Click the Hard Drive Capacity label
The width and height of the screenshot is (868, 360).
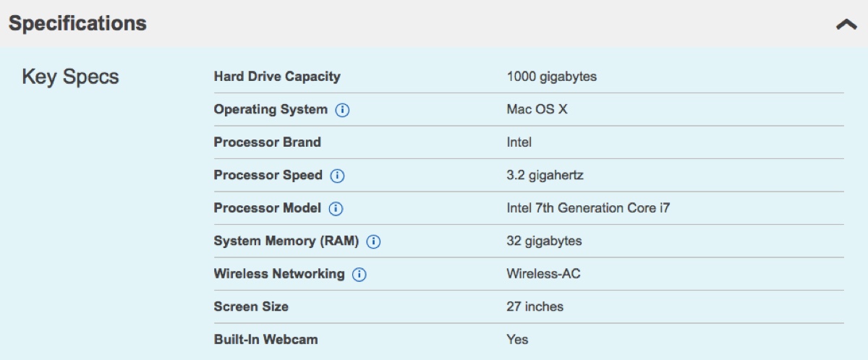pos(277,77)
